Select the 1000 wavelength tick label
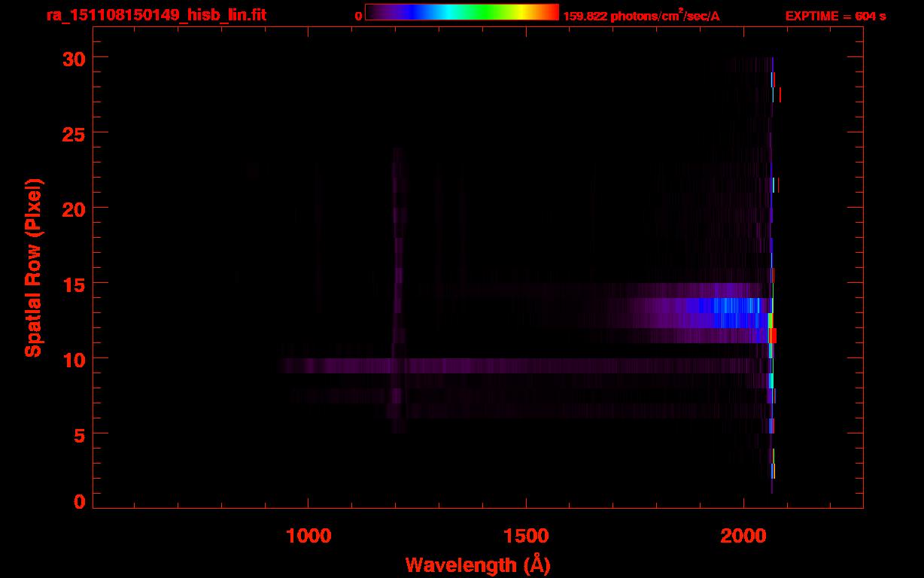Image resolution: width=924 pixels, height=578 pixels. 309,536
